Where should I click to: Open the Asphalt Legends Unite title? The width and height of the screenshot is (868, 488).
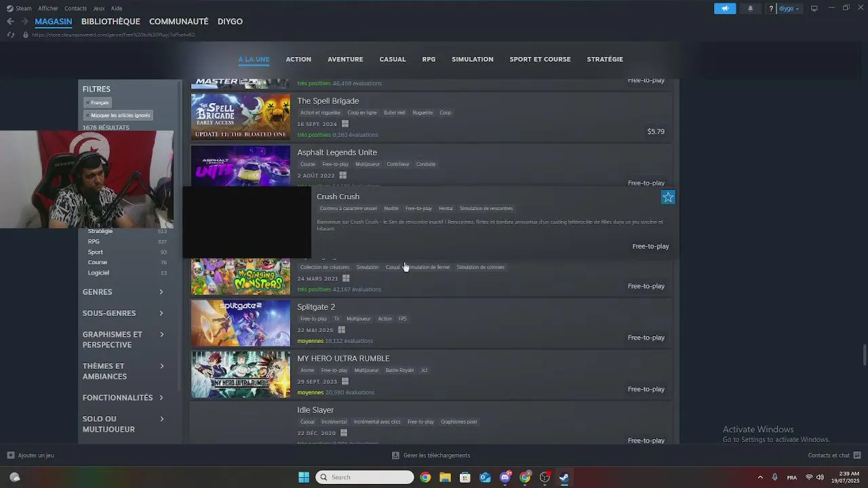(337, 152)
